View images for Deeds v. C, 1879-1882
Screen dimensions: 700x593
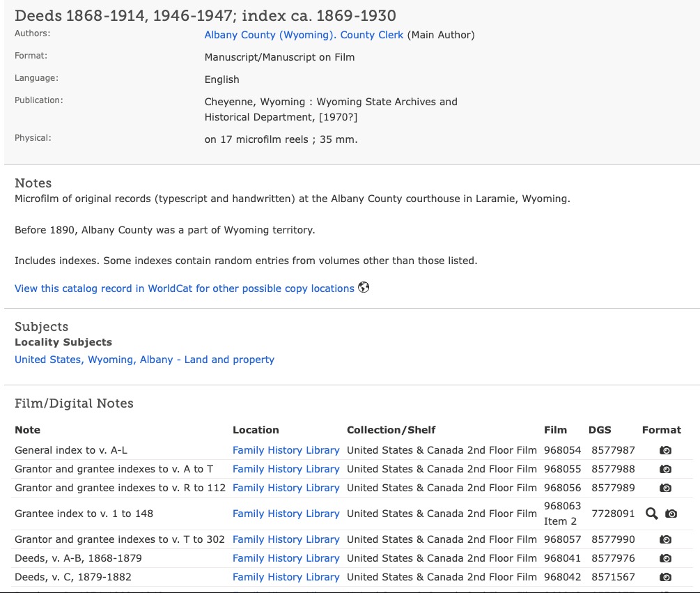point(665,578)
